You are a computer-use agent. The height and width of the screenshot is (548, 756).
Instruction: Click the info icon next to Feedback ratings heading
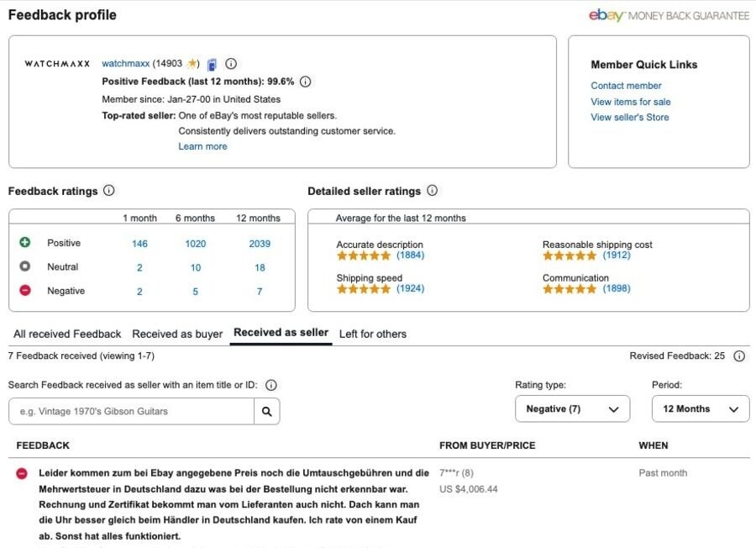coord(109,191)
